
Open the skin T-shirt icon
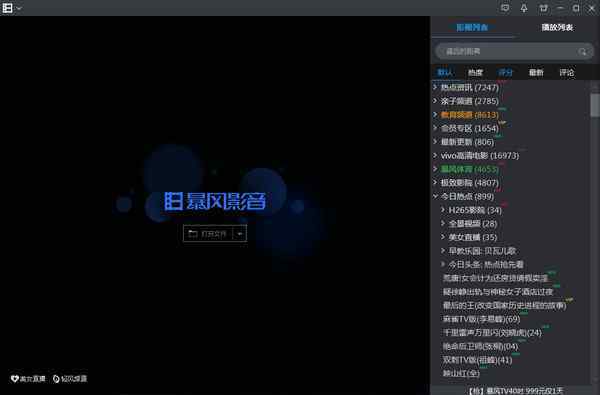(x=543, y=8)
